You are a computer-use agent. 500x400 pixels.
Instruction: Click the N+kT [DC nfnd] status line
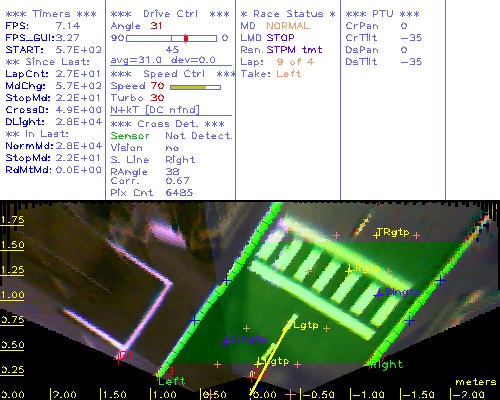[155, 110]
